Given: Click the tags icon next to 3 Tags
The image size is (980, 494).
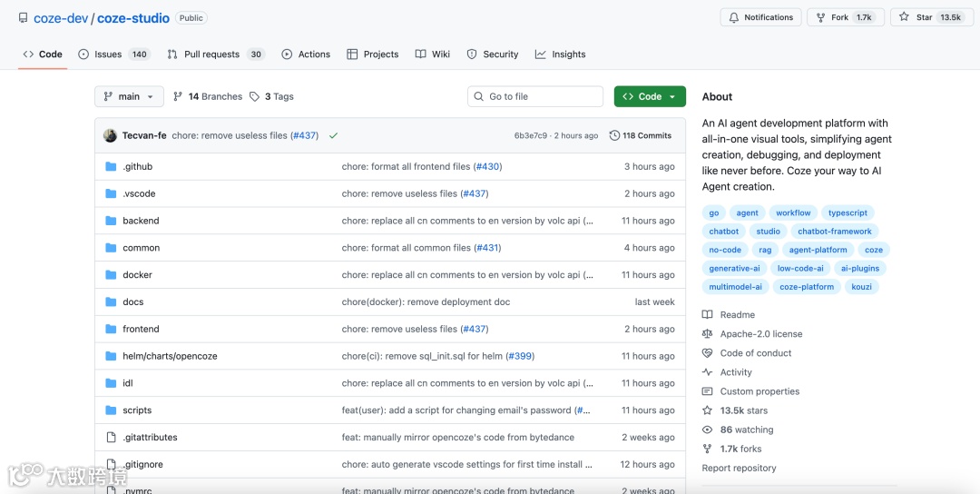Looking at the screenshot, I should [x=254, y=96].
